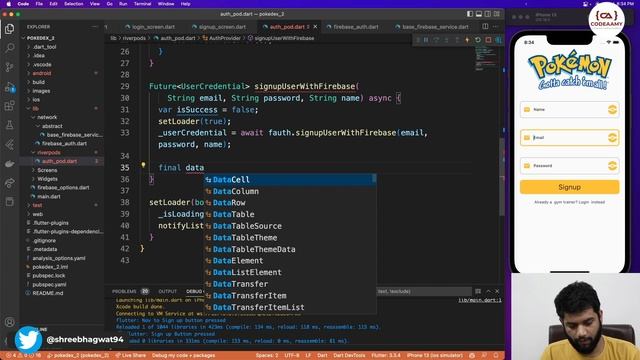Click the notifications bell in status bar

click(496, 356)
